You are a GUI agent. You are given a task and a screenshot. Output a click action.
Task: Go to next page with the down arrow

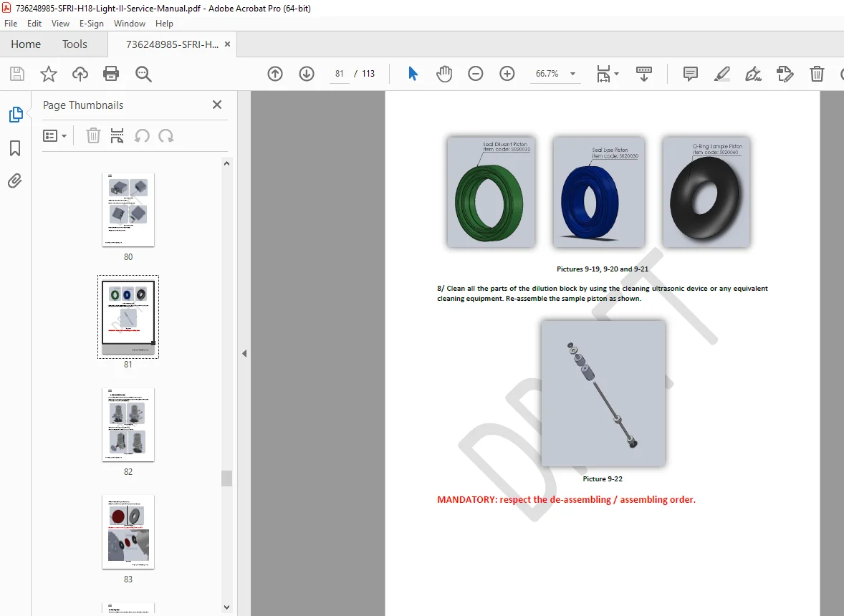(x=307, y=74)
